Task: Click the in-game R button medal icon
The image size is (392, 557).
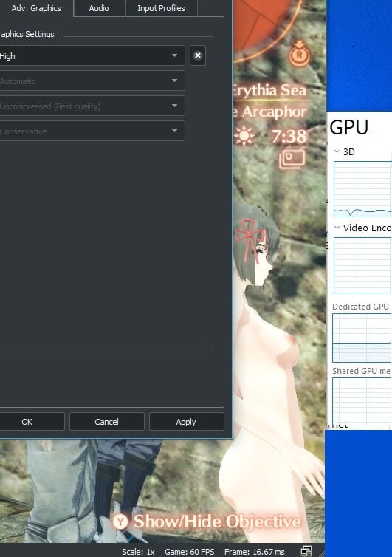Action: (x=300, y=54)
